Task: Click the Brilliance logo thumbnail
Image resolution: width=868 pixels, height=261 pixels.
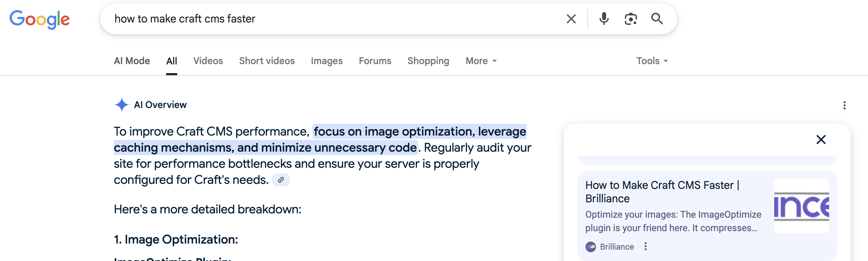Action: 801,206
